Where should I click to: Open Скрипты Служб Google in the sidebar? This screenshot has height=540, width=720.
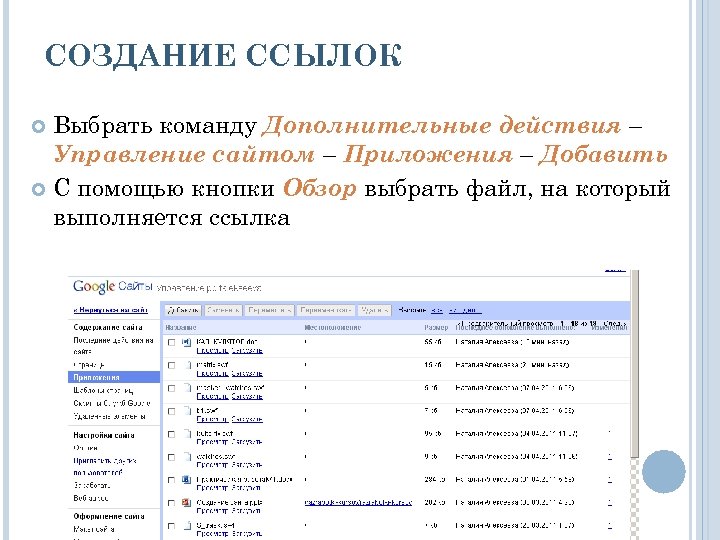tap(112, 403)
